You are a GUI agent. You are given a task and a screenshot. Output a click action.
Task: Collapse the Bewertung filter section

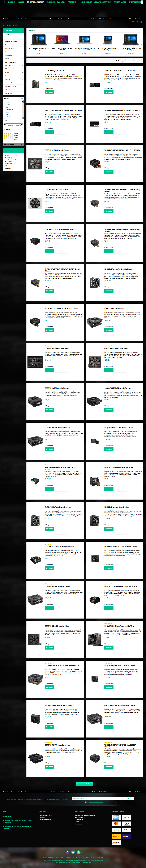22,130
